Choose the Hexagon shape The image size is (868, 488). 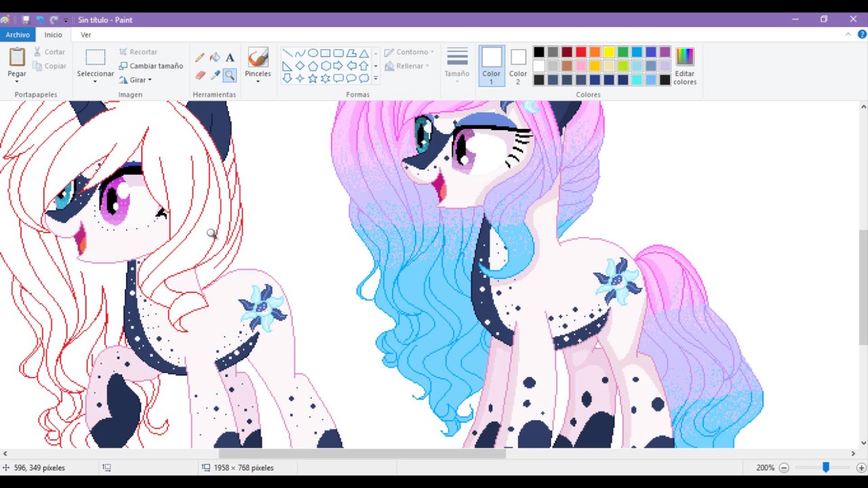coord(325,66)
